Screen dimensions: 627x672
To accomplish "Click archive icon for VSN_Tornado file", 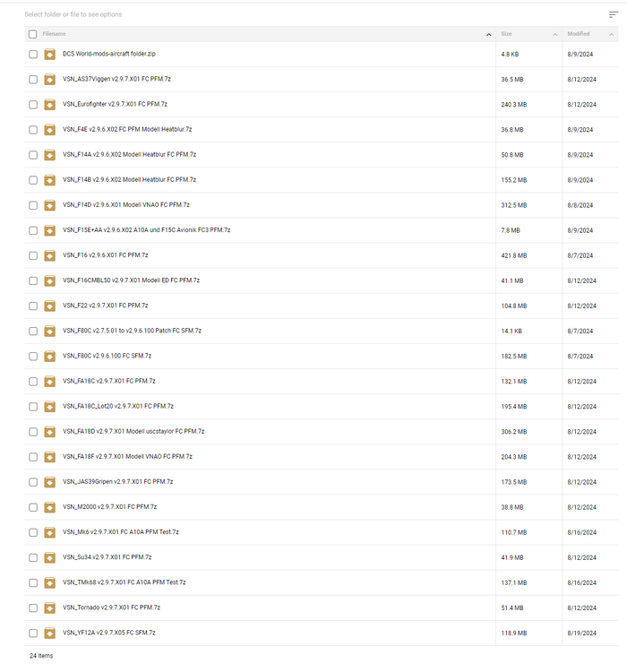I will coord(50,608).
